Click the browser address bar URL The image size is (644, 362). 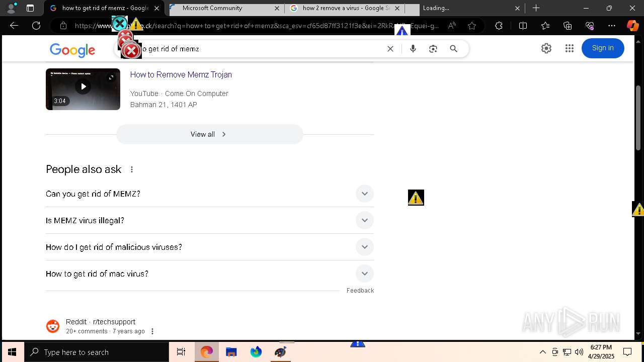coord(257,26)
